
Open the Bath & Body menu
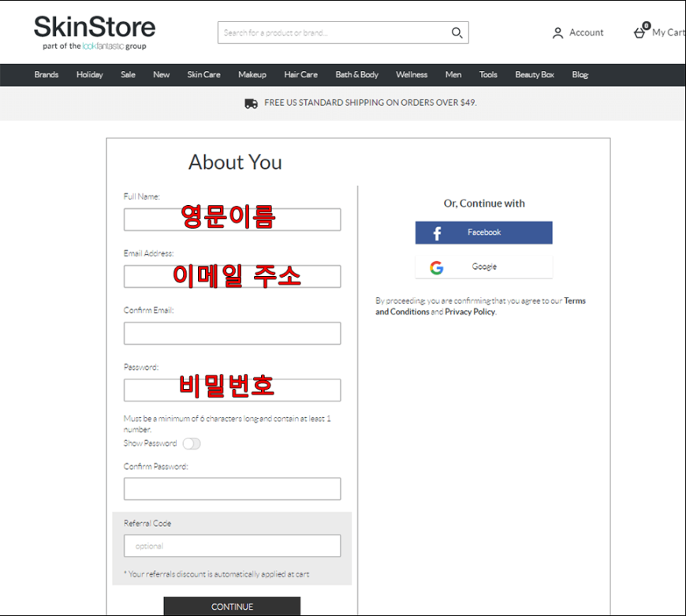357,75
